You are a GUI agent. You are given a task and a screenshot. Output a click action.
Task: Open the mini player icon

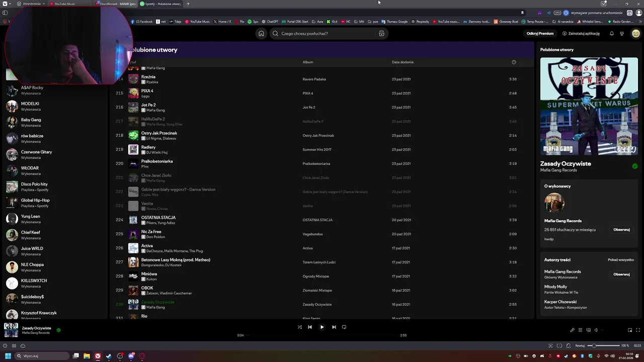(x=629, y=330)
